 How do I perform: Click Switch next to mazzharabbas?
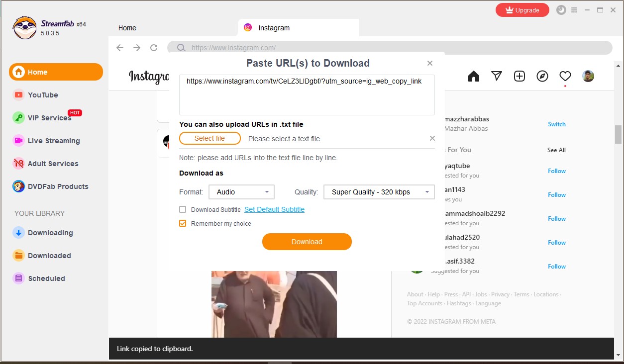(x=557, y=124)
